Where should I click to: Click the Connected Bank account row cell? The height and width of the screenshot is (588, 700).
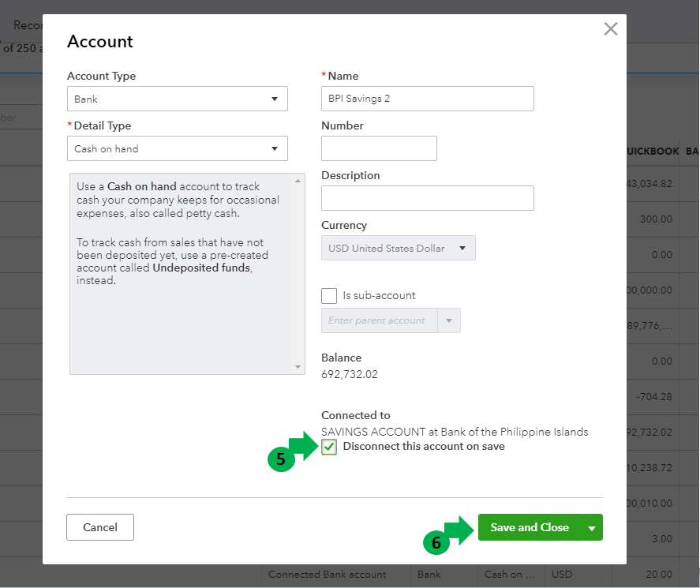click(x=328, y=575)
